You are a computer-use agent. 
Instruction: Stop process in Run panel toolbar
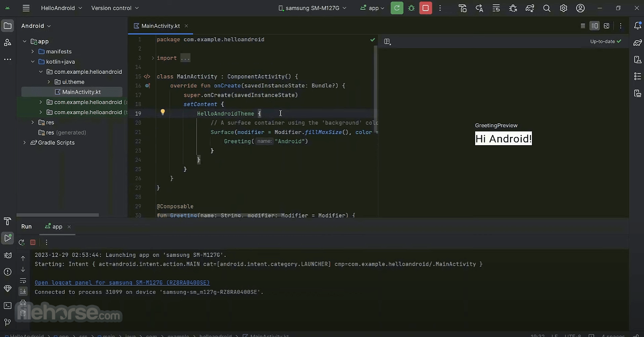33,242
